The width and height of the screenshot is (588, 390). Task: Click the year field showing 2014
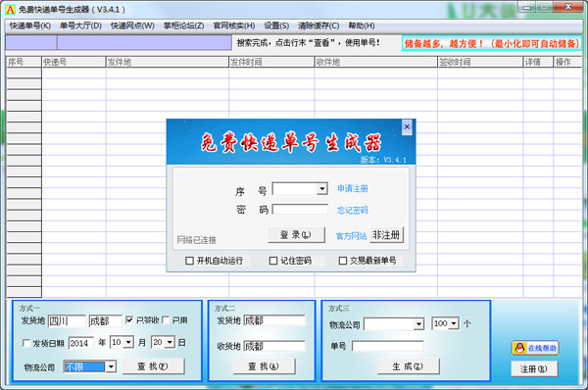pyautogui.click(x=81, y=343)
